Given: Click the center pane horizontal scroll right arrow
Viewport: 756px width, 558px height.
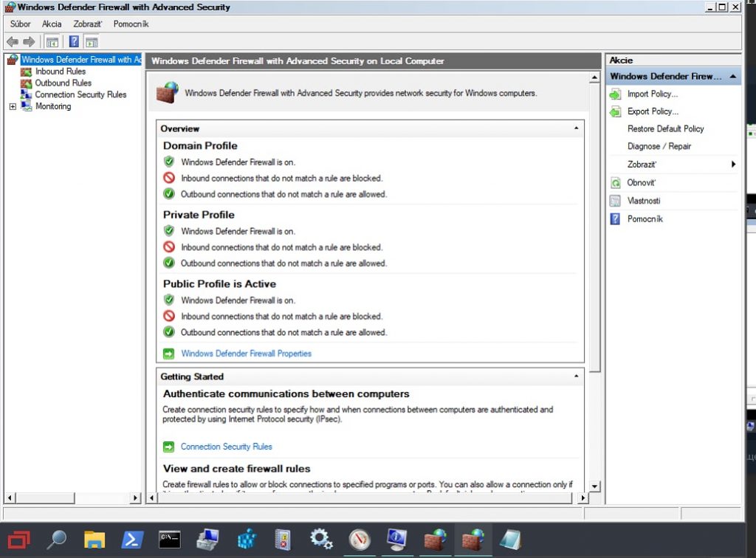Looking at the screenshot, I should [x=583, y=497].
